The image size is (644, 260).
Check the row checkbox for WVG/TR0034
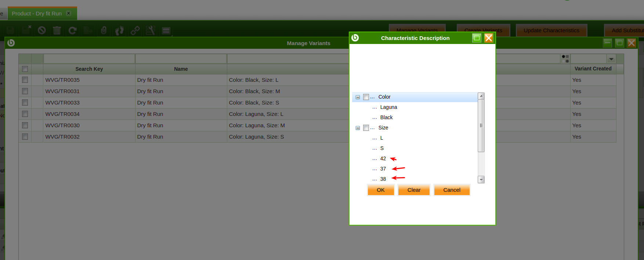pos(25,114)
